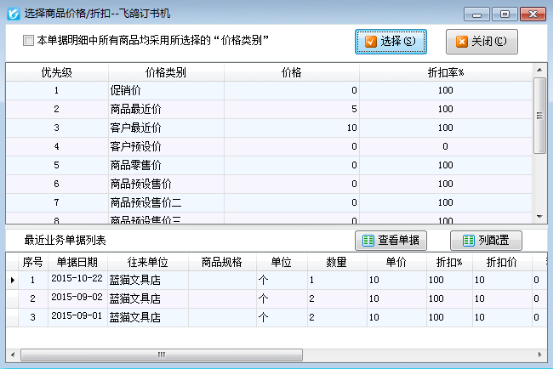
Task: Click the green grid icon on 查看单据
Action: tap(368, 241)
